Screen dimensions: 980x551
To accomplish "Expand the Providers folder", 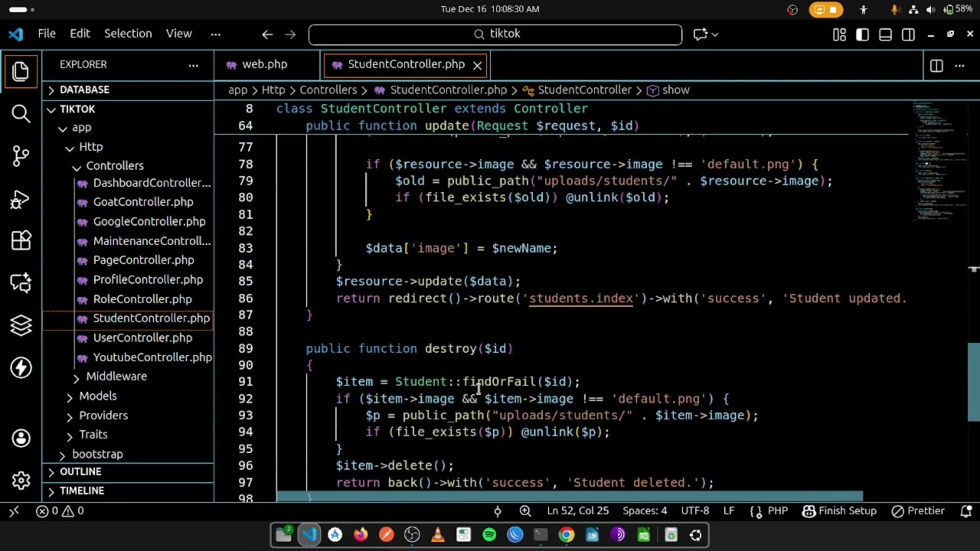I will tap(70, 416).
